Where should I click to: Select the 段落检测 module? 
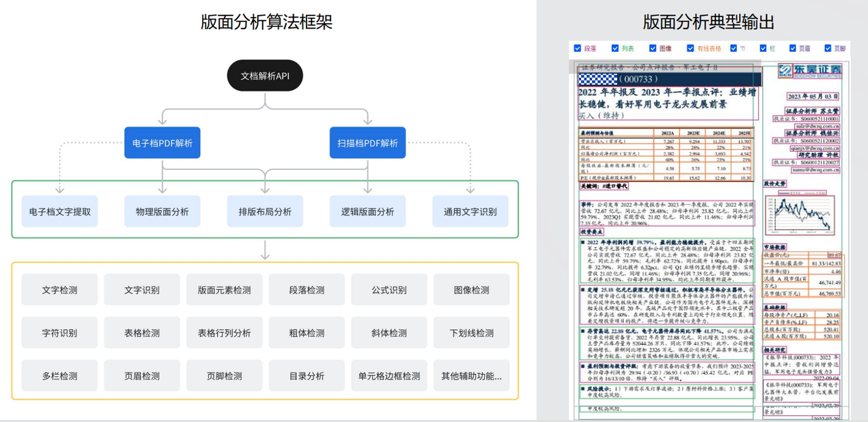307,290
